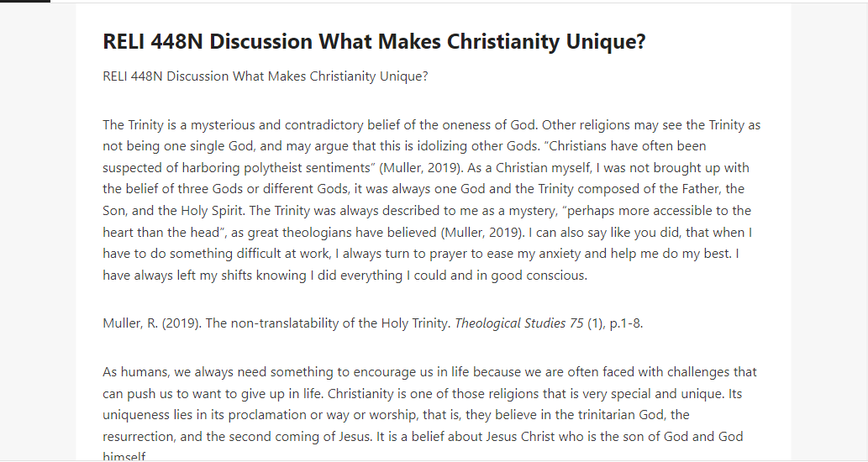This screenshot has width=868, height=462.
Task: Click the dark bar in the top-left corner
Action: [25, 1]
